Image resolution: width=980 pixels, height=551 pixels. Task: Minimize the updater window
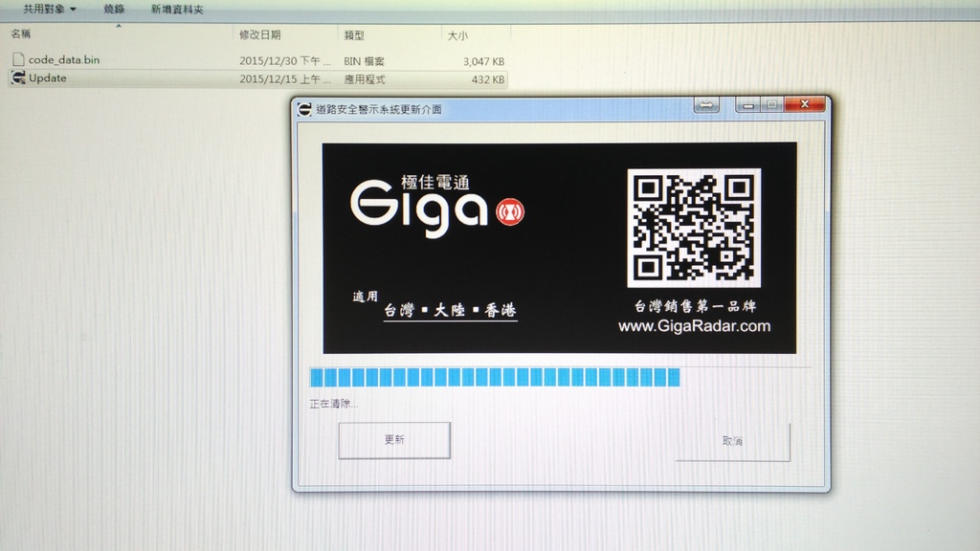coord(746,105)
